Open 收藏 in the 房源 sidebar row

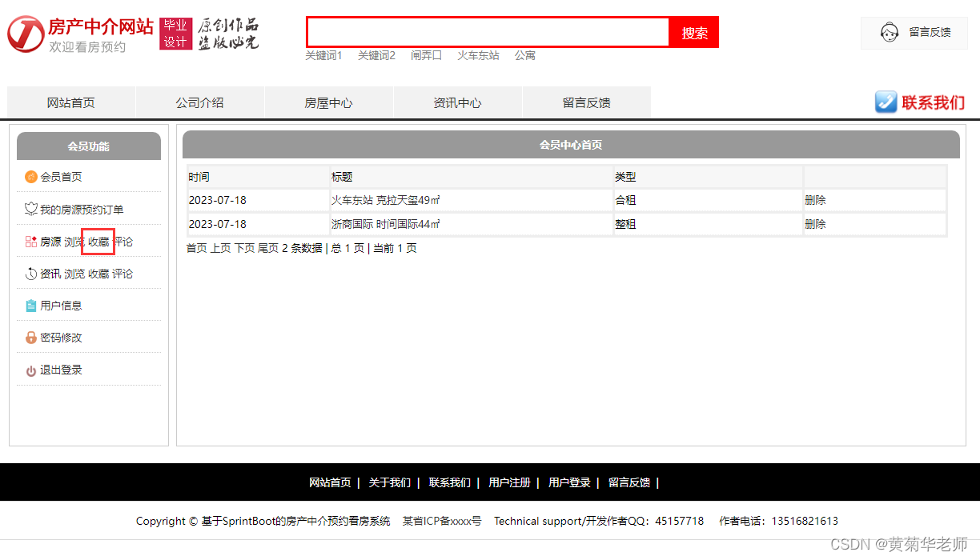point(98,242)
